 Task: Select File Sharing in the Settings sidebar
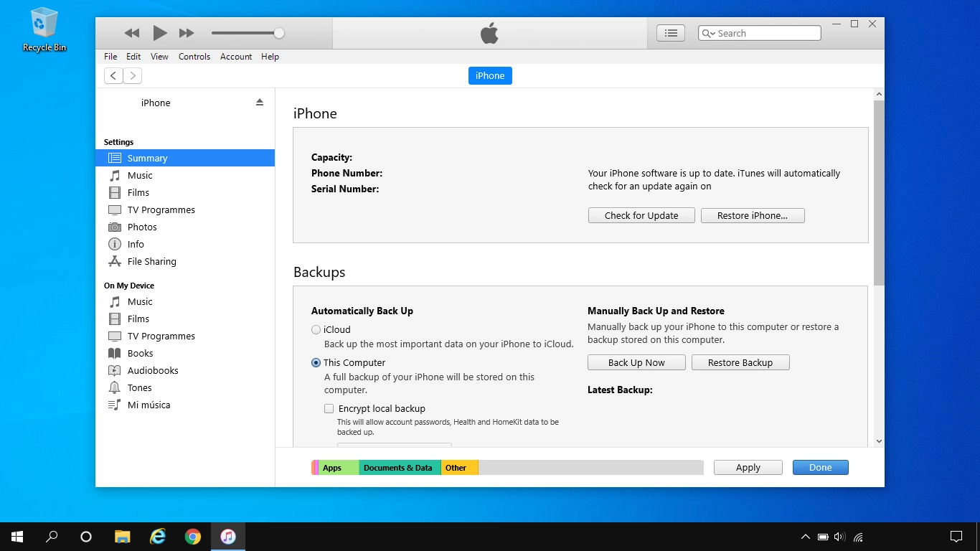tap(151, 261)
